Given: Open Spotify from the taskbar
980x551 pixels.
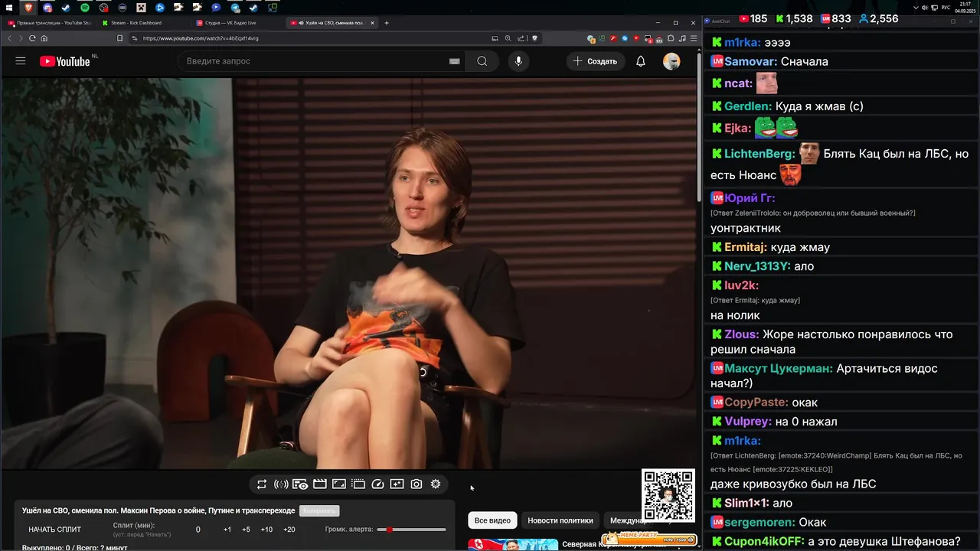Looking at the screenshot, I should tap(85, 8).
